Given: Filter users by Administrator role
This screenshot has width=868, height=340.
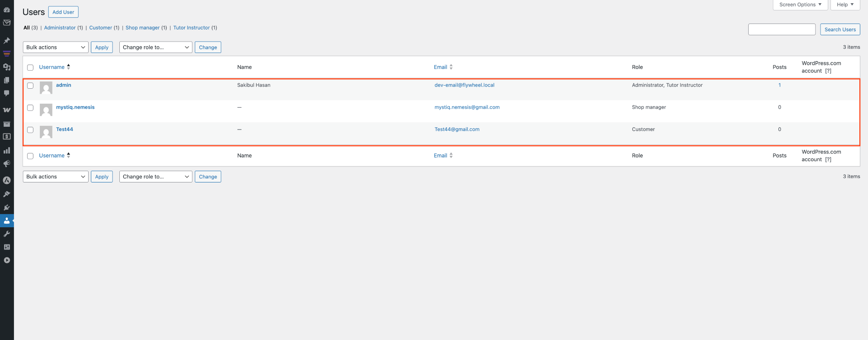Looking at the screenshot, I should [x=60, y=28].
